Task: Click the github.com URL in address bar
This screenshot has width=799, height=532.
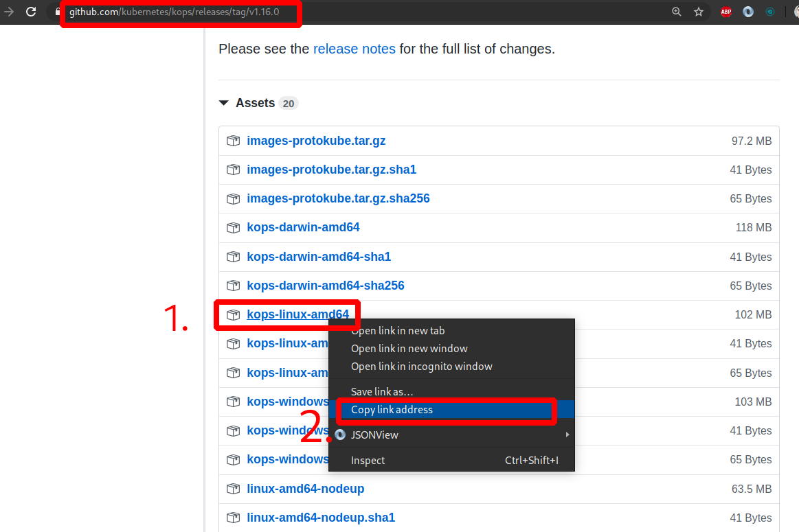Action: click(x=175, y=12)
